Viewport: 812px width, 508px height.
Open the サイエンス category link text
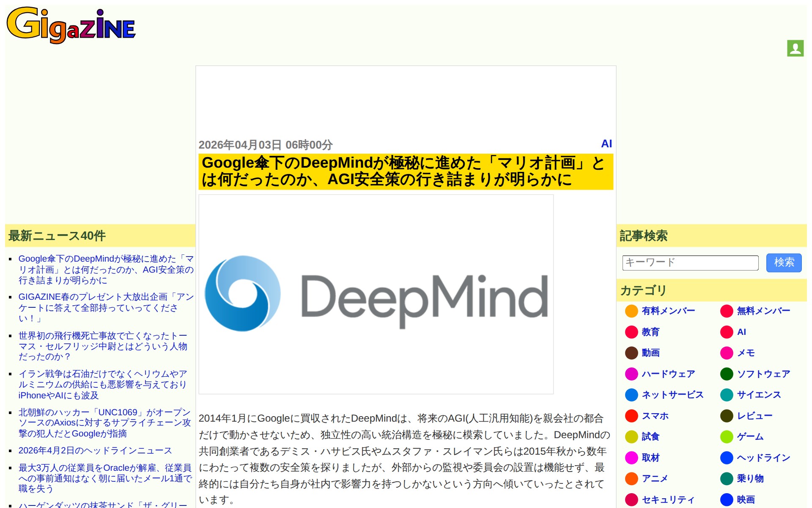759,395
